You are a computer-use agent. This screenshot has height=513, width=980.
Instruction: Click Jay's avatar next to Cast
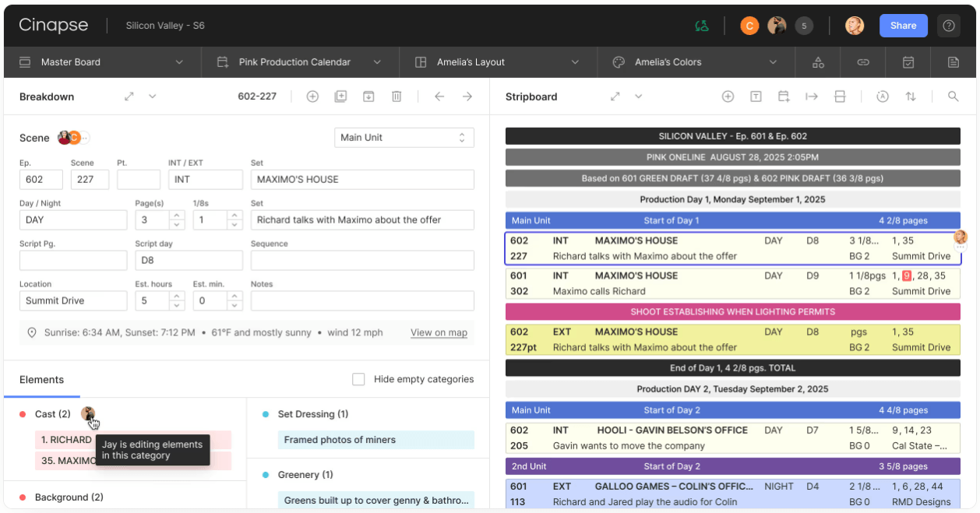pyautogui.click(x=88, y=414)
